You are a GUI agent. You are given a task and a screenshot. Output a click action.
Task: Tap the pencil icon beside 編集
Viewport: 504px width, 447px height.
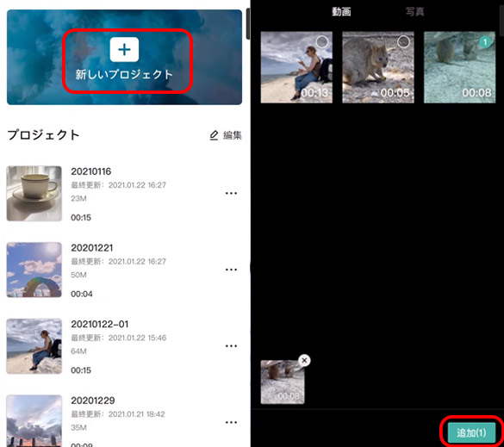click(214, 135)
